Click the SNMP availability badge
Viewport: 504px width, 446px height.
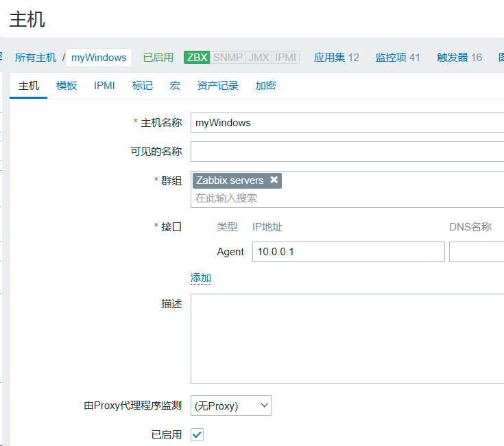[x=228, y=58]
